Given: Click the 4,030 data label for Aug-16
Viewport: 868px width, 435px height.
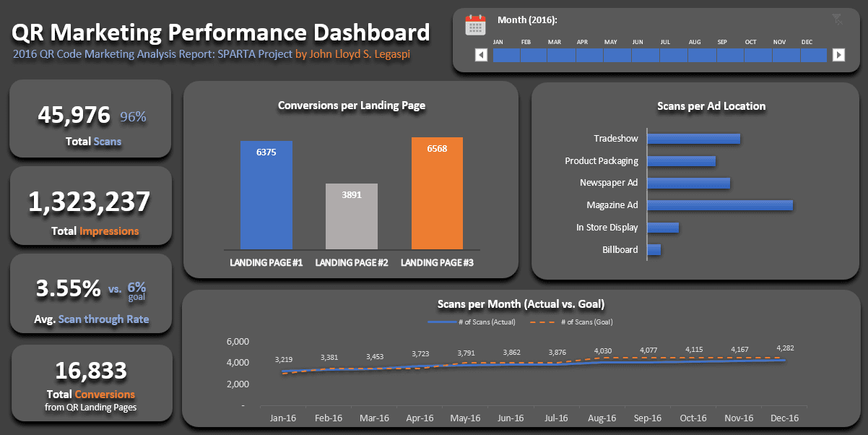Looking at the screenshot, I should click(603, 351).
